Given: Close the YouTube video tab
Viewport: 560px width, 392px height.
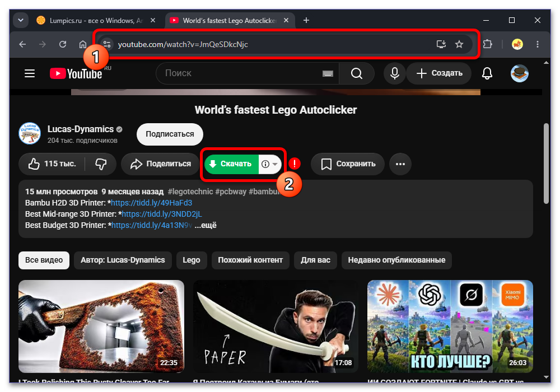Looking at the screenshot, I should point(286,20).
